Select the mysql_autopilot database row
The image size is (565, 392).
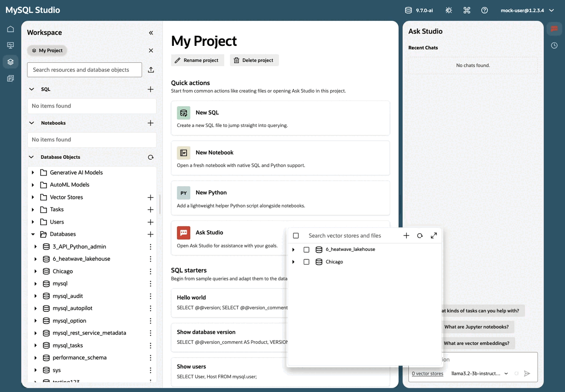(x=92, y=309)
